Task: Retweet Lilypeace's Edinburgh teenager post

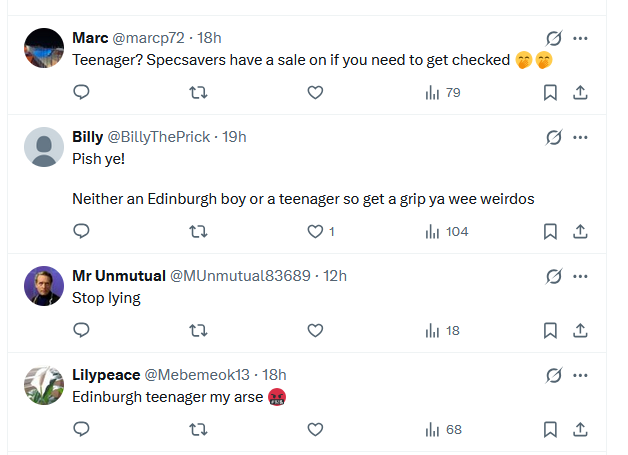Action: (198, 429)
